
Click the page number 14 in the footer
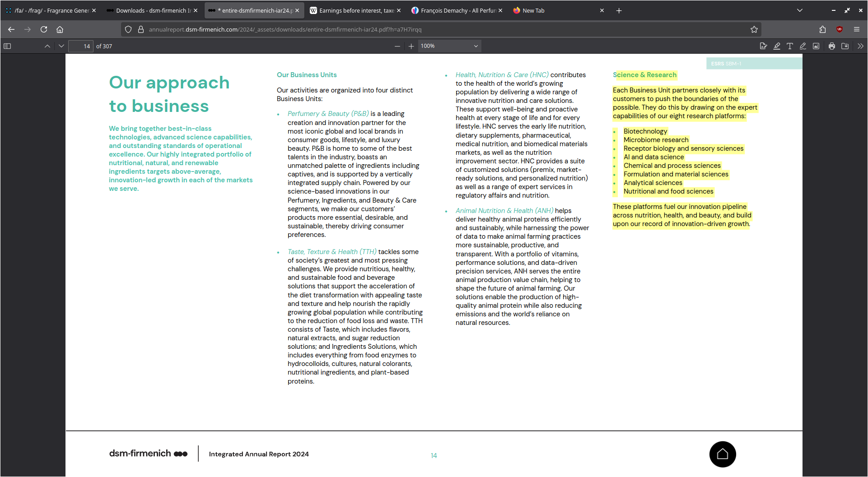[434, 456]
